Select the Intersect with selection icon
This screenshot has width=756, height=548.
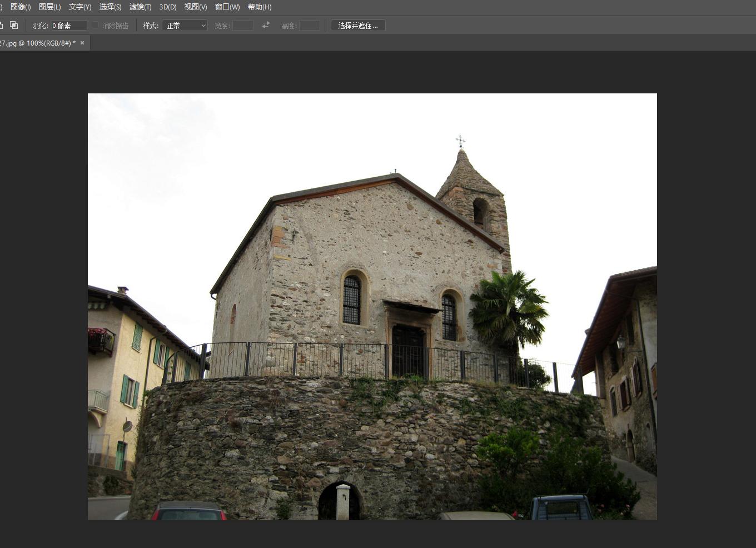pyautogui.click(x=14, y=26)
